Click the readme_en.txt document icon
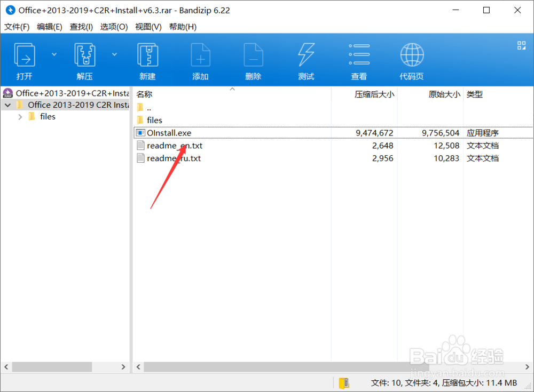 [x=140, y=145]
